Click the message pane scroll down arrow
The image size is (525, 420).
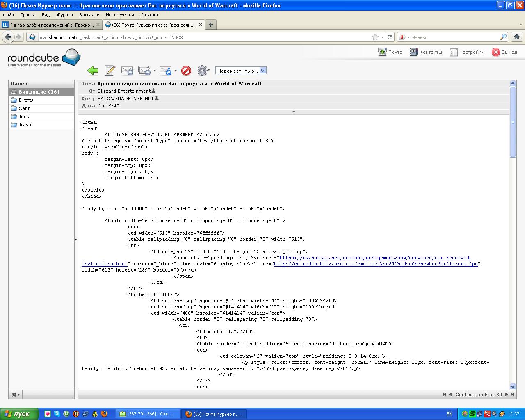(513, 386)
